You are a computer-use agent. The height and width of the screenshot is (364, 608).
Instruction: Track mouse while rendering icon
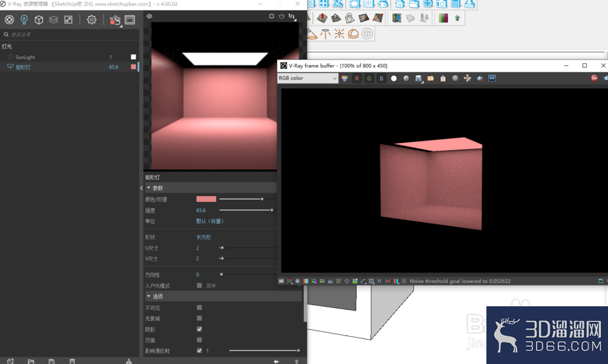click(x=467, y=78)
